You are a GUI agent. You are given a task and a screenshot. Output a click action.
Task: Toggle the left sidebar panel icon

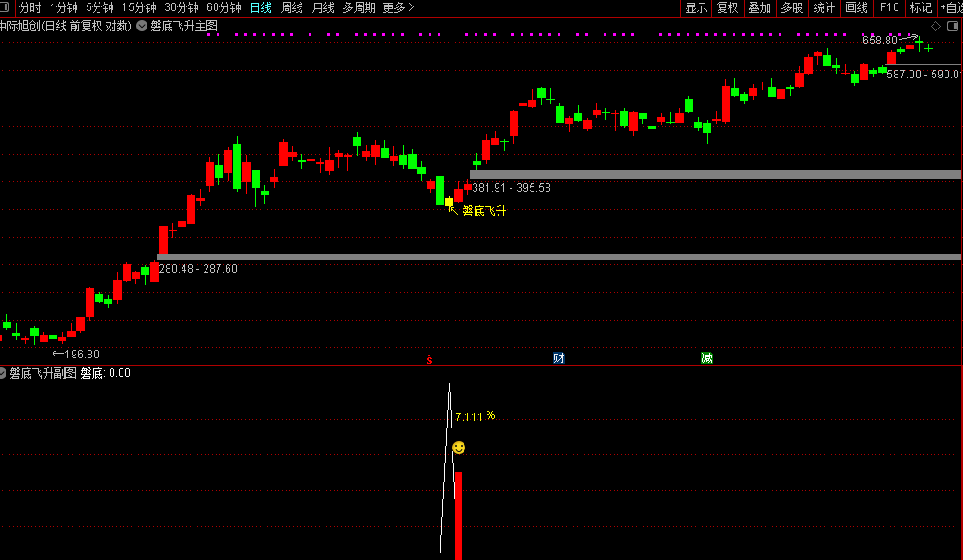(x=5, y=7)
